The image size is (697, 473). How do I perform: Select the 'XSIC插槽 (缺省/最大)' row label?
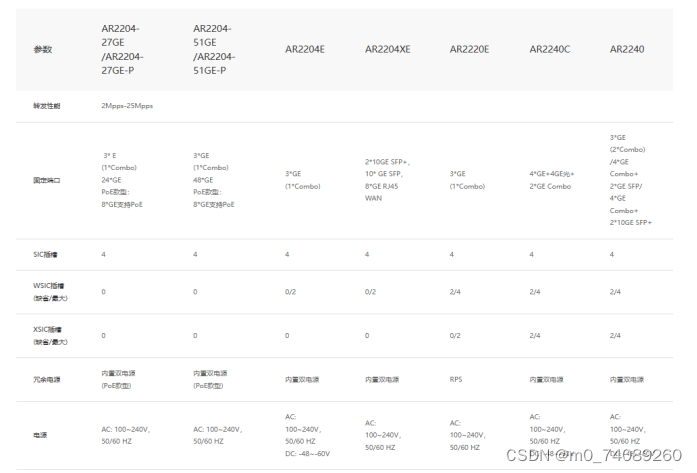pos(50,336)
